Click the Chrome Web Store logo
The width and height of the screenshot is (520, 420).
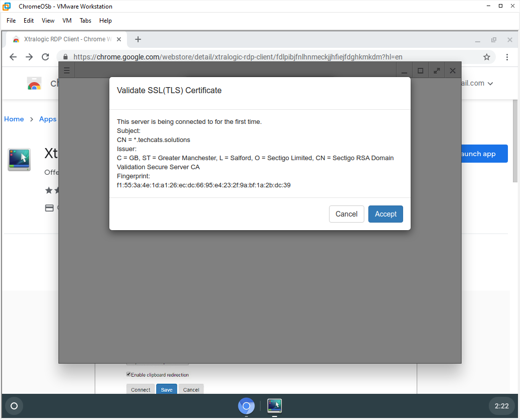(x=34, y=84)
